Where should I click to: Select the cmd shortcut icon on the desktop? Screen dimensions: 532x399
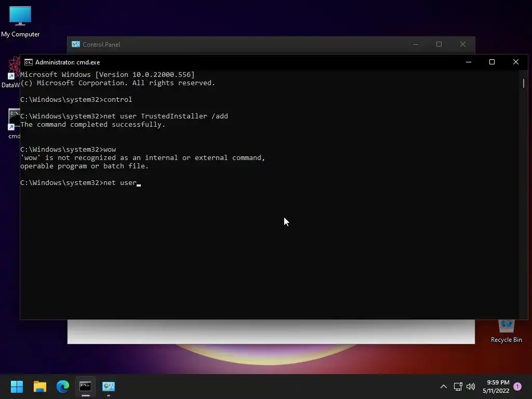coord(14,124)
